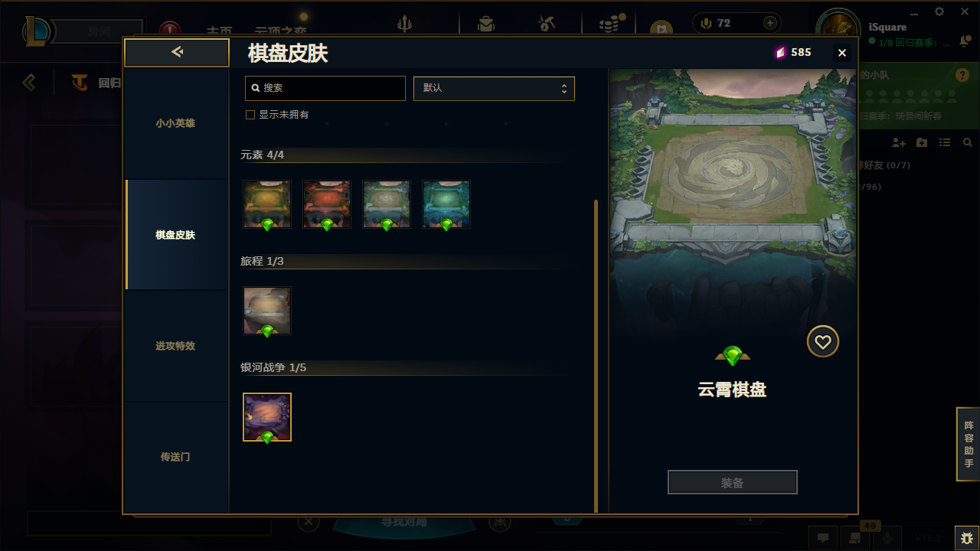Click the 搜索 search input field
The width and height of the screenshot is (980, 551).
click(325, 88)
